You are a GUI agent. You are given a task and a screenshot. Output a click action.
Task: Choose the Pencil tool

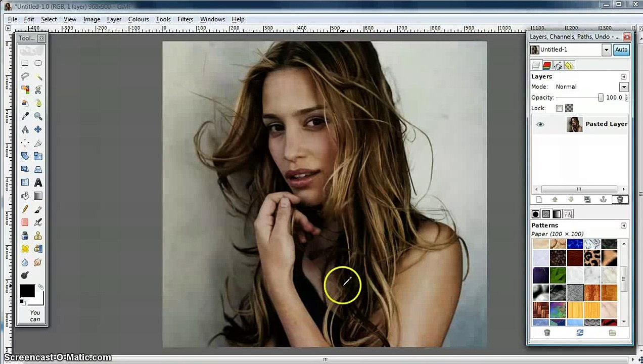25,209
